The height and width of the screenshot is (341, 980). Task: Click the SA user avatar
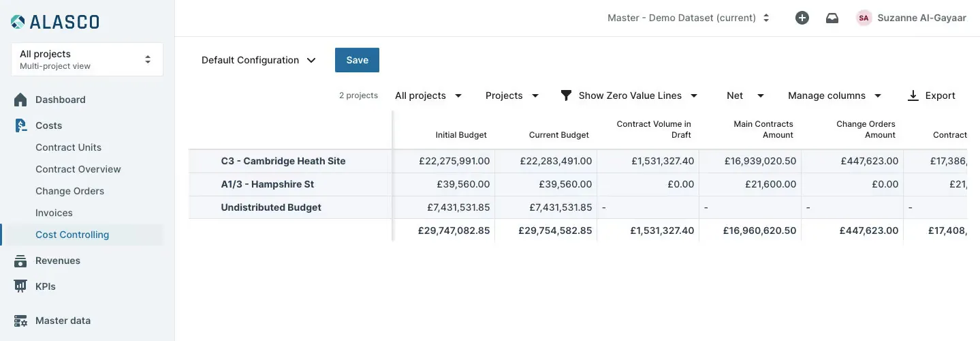click(x=864, y=18)
